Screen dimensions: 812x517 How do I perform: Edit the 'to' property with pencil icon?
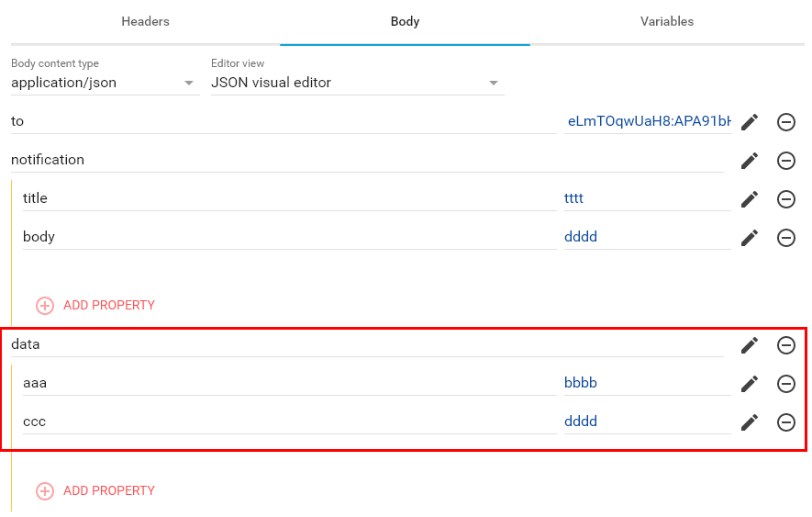pos(750,122)
